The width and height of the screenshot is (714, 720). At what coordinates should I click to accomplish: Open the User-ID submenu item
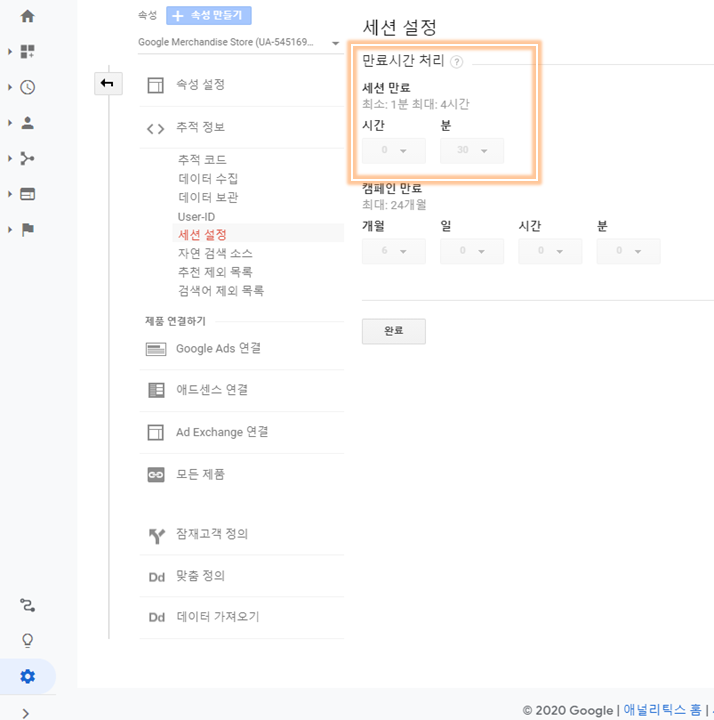pos(196,216)
